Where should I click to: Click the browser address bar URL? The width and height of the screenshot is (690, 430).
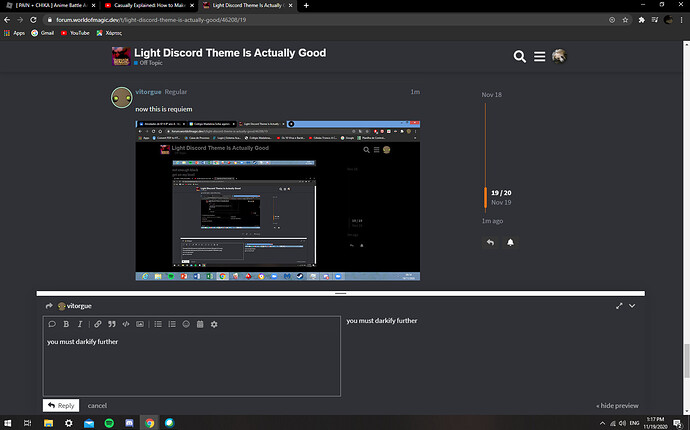[151, 20]
